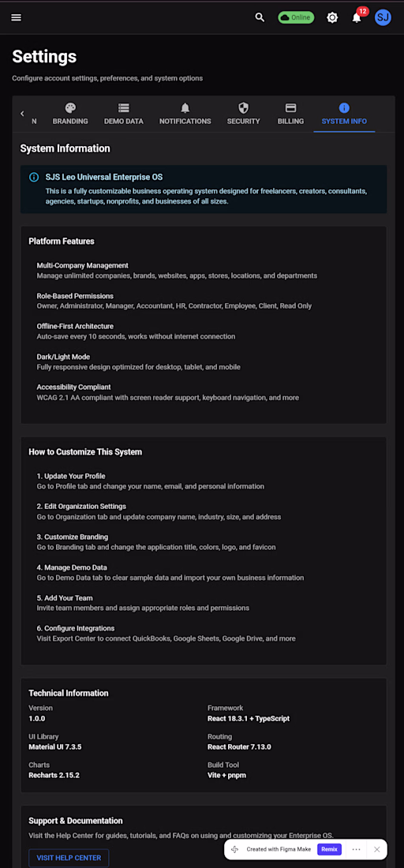The height and width of the screenshot is (868, 404).
Task: Click the Online status chip
Action: [296, 17]
